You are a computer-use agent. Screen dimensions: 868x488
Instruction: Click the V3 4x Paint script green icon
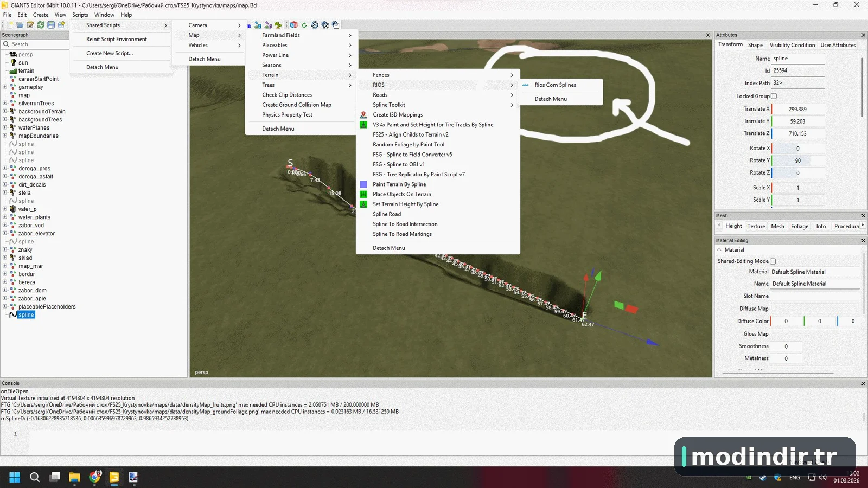(363, 125)
